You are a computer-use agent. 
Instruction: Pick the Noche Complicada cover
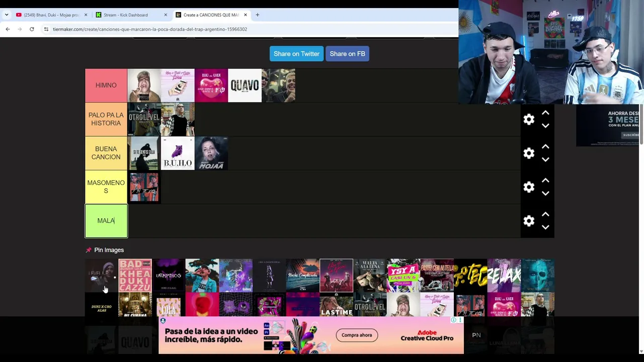[303, 276]
